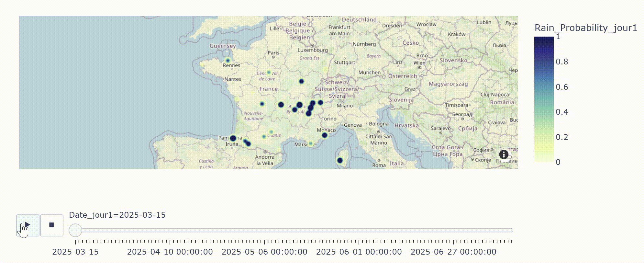The height and width of the screenshot is (263, 644).
Task: Select the dark point south of Grand Est
Action: 301,81
